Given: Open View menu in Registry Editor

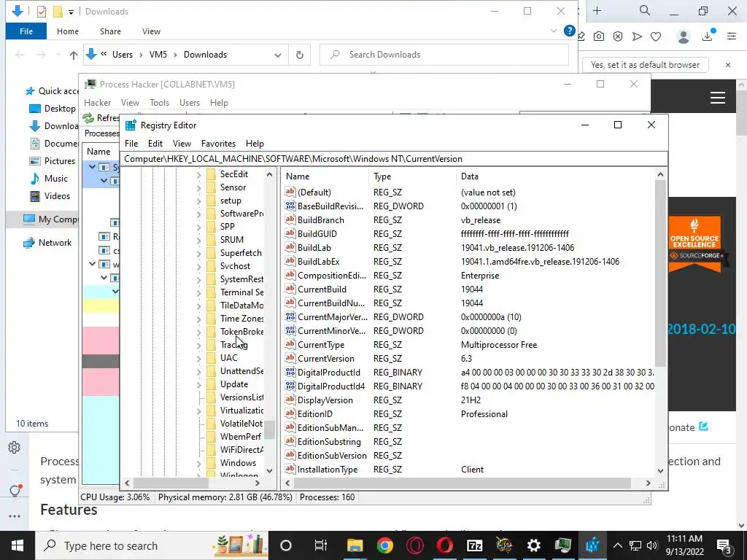Looking at the screenshot, I should (x=182, y=144).
